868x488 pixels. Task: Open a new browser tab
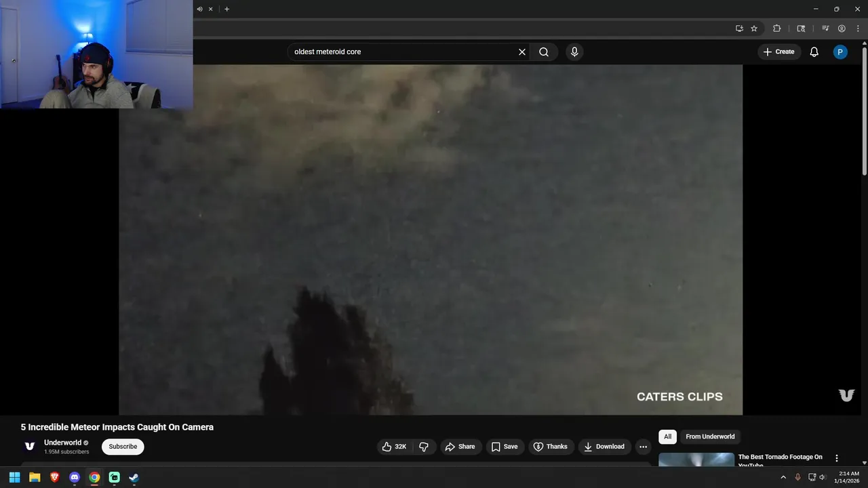click(x=226, y=9)
